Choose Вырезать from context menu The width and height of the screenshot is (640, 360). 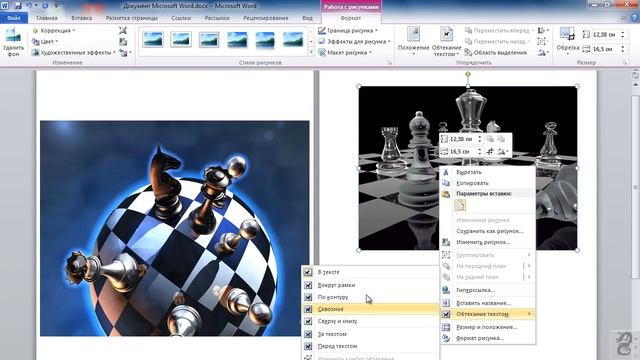click(488, 172)
